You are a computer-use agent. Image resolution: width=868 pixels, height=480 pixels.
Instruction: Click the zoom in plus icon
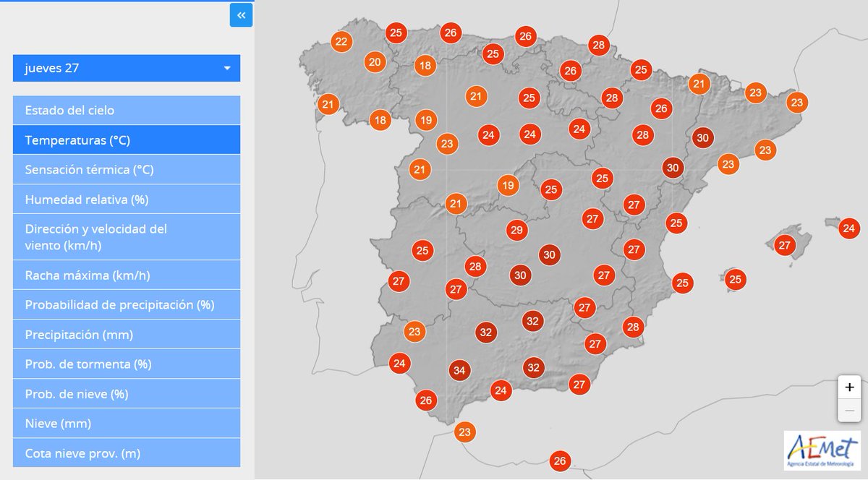click(x=848, y=387)
